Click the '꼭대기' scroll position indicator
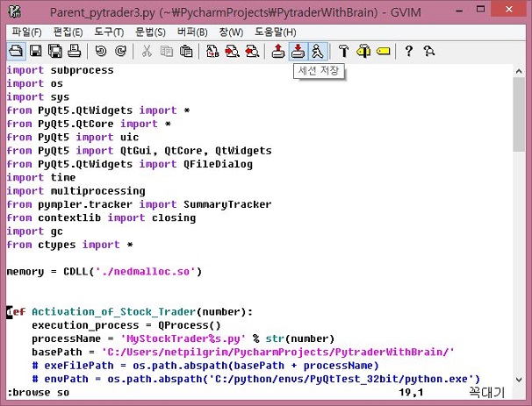This screenshot has height=406, width=532. point(487,393)
